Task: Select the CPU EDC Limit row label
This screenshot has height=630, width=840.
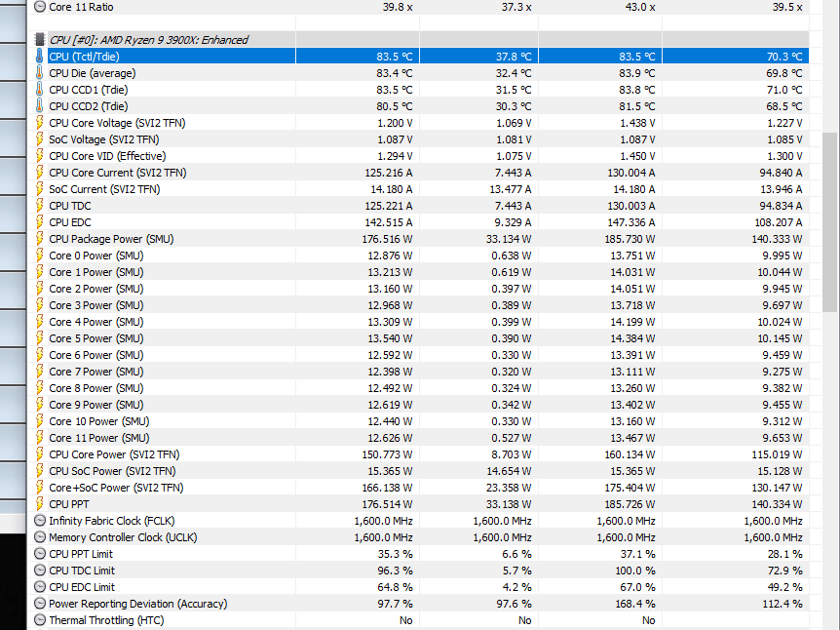Action: [x=82, y=587]
